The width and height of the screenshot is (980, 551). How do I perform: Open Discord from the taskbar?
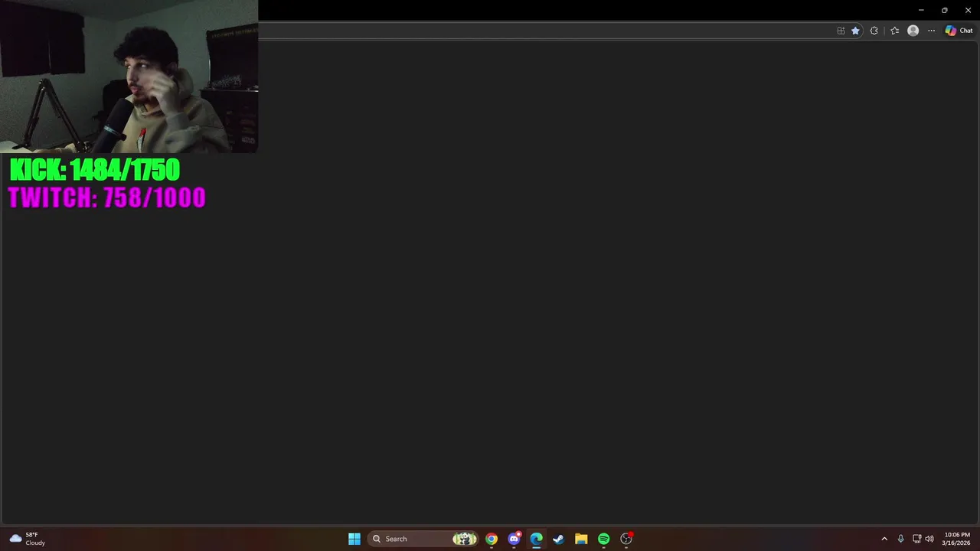pyautogui.click(x=514, y=539)
